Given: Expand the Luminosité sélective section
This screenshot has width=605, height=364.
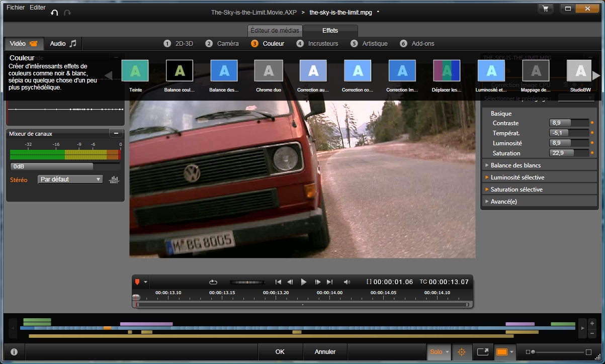Looking at the screenshot, I should [539, 177].
